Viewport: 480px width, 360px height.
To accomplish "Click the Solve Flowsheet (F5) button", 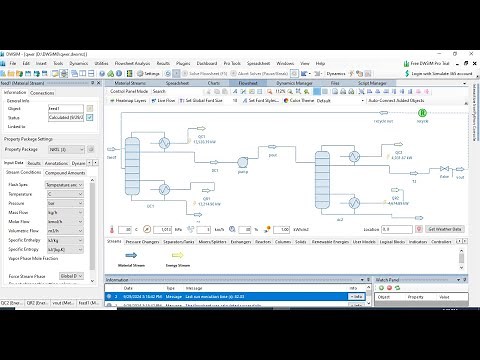I will [x=205, y=73].
